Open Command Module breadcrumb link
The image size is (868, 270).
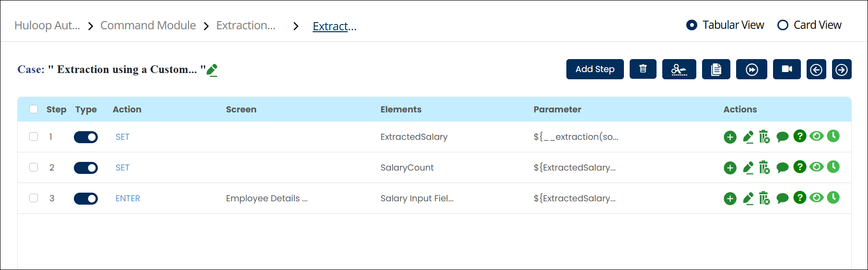[x=148, y=25]
